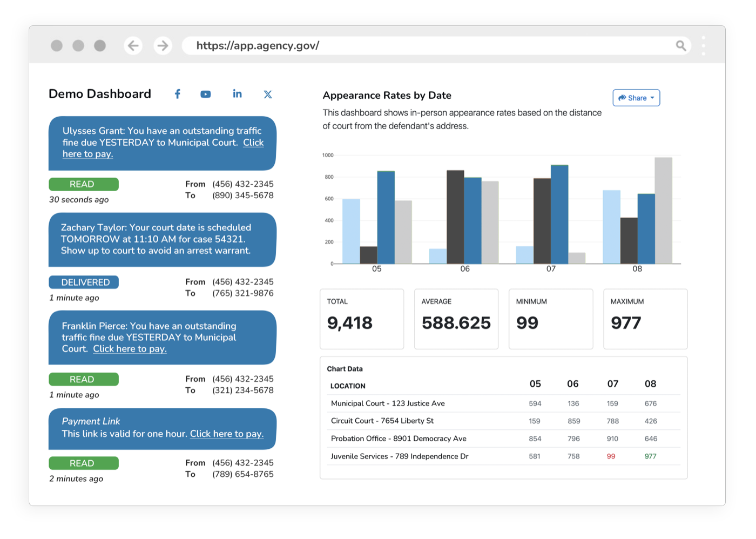Click the MAXIMUM 977 card
Screen dimensions: 756x539
[x=645, y=319]
